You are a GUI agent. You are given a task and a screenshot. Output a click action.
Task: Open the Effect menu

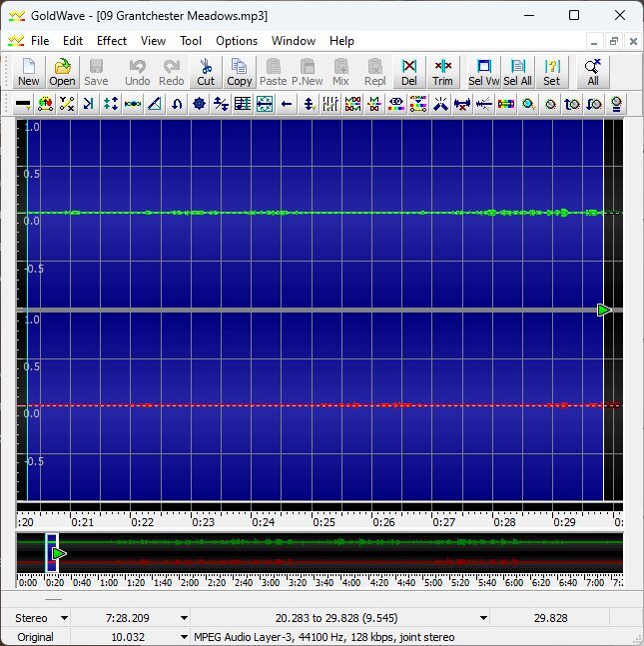112,41
